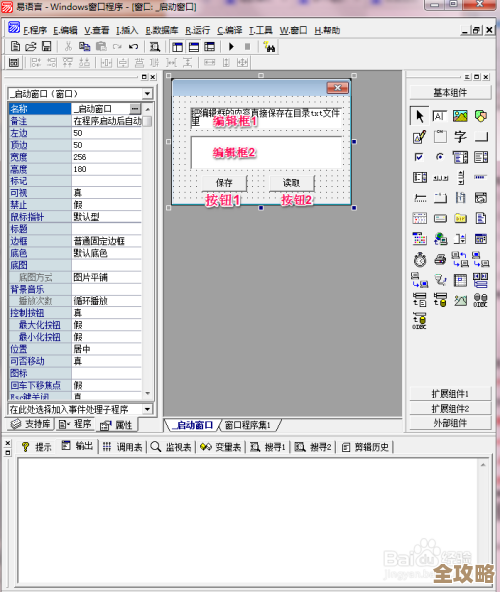Viewport: 500px width, 592px height.
Task: Click the 读取 button in design form
Action: coord(292,183)
